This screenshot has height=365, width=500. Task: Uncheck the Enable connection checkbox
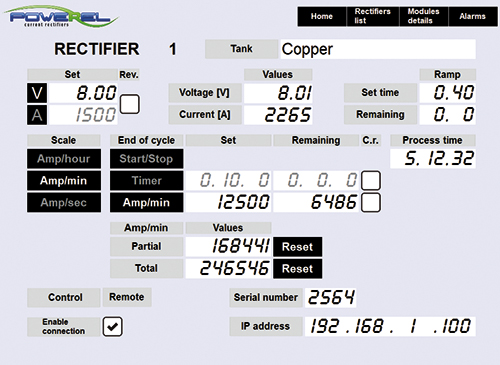click(112, 326)
